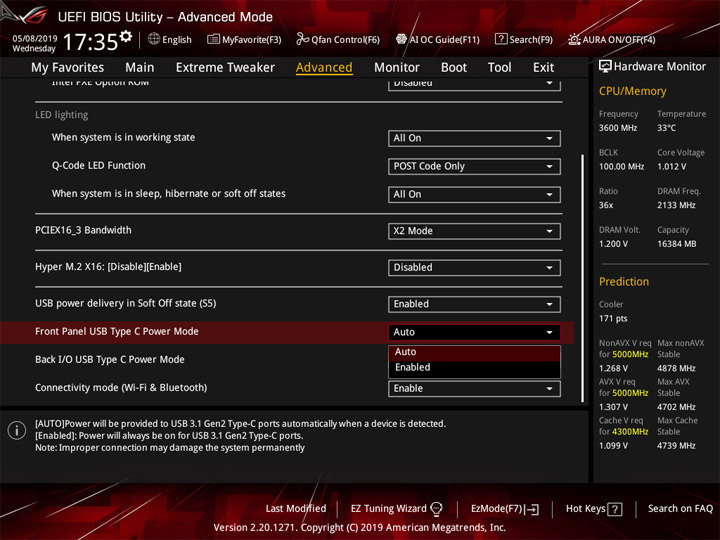The width and height of the screenshot is (720, 540).
Task: Select the PCIEX16_3 Bandwidth label
Action: point(83,231)
